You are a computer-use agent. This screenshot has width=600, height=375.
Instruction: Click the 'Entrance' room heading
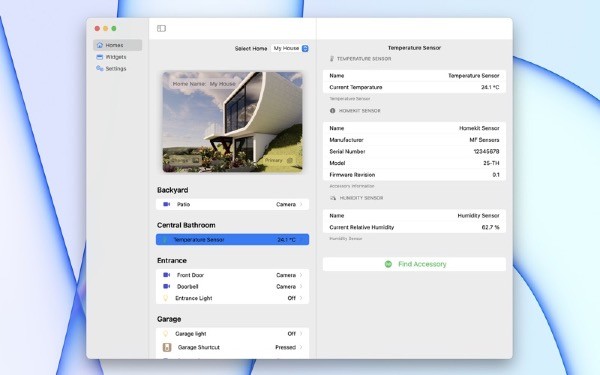pos(172,261)
